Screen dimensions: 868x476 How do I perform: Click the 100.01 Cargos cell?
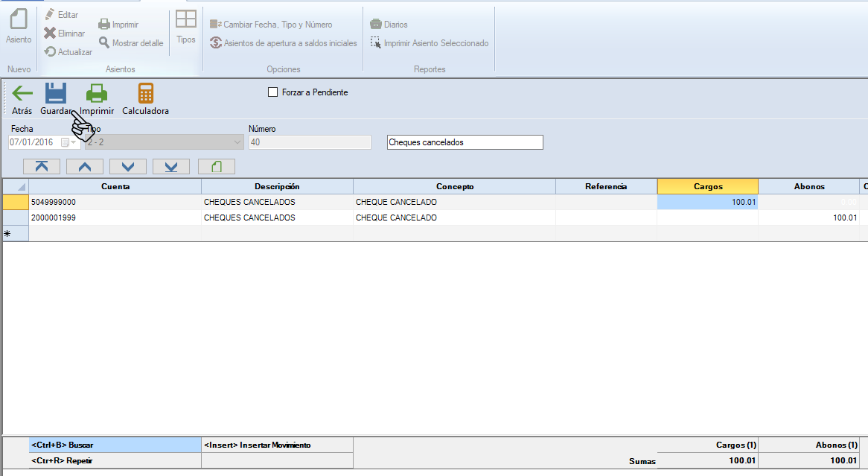click(707, 202)
